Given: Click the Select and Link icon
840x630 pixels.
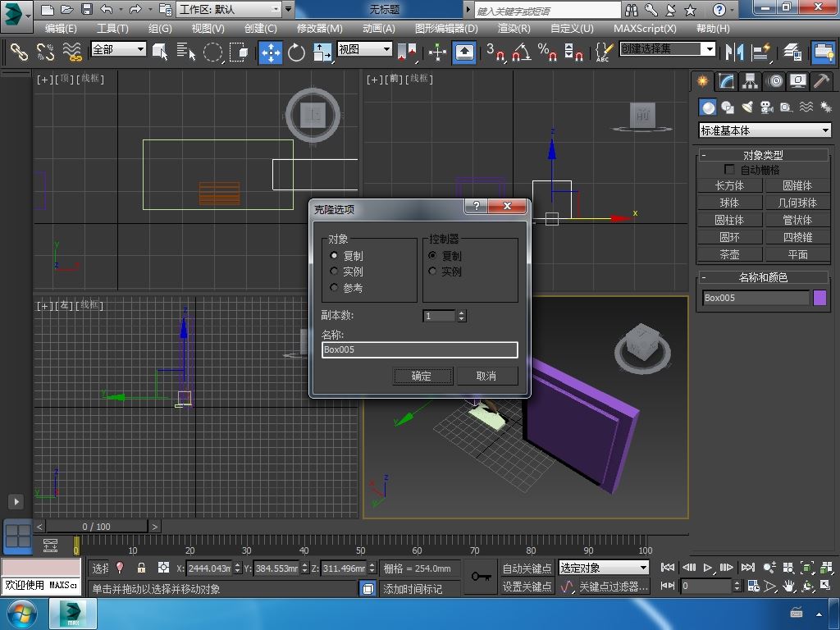Looking at the screenshot, I should click(18, 52).
